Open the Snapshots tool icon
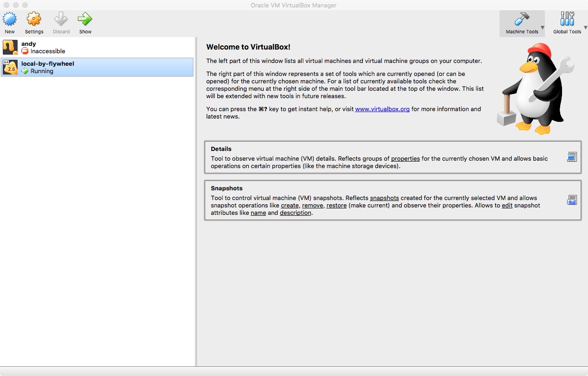The image size is (588, 376). point(572,200)
